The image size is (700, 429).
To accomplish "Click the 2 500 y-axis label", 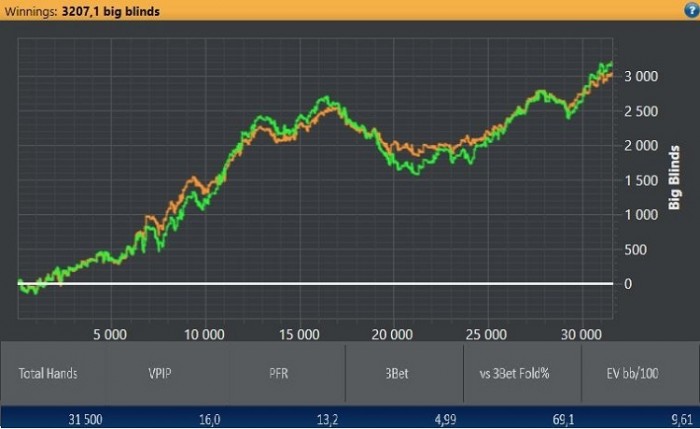I will (641, 111).
